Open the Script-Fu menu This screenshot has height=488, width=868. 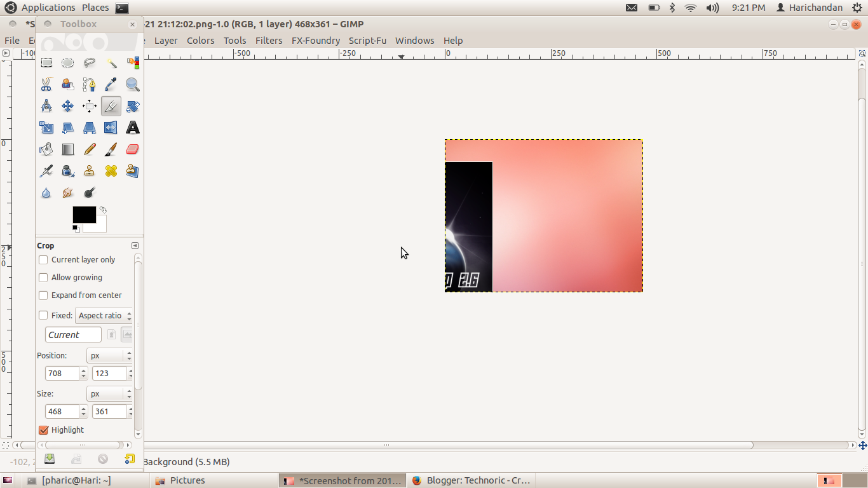(367, 40)
